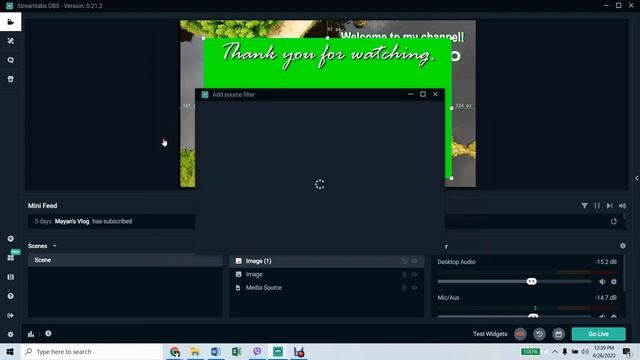Toggle lock on Image (1) source

pyautogui.click(x=404, y=261)
